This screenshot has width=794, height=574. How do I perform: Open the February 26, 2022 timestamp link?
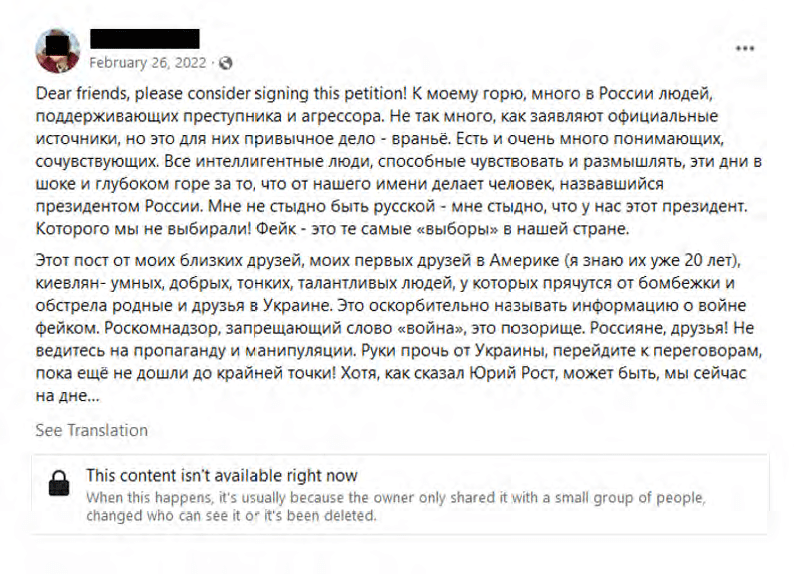[148, 62]
